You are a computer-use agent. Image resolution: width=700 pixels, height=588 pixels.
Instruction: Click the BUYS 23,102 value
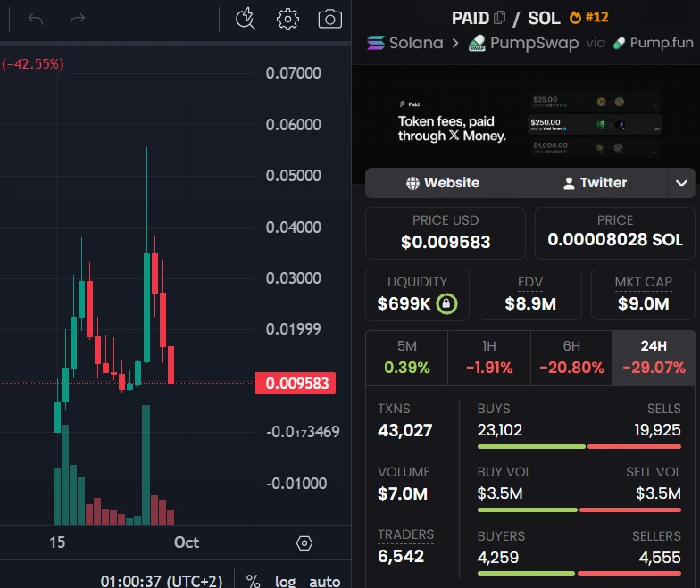coord(500,430)
